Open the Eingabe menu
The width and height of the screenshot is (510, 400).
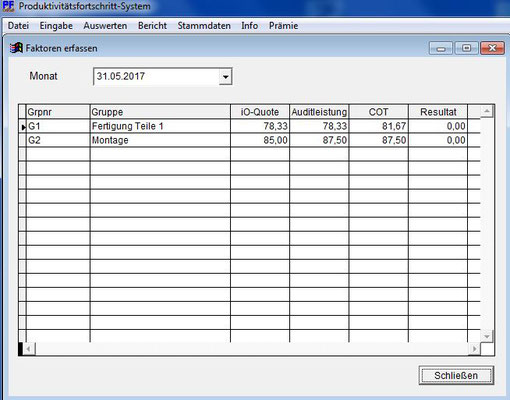[x=56, y=26]
